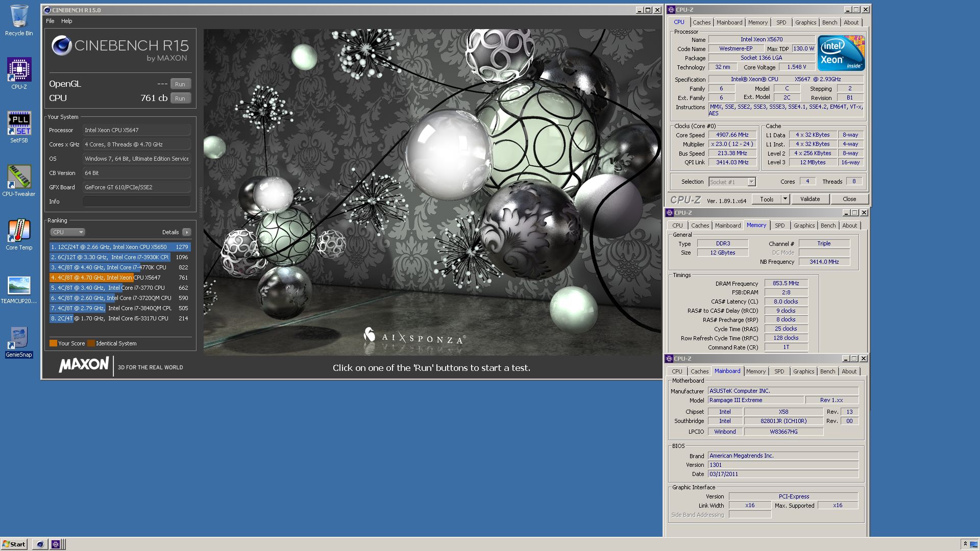Open TEAMCUP20 image file on desktop

pyautogui.click(x=19, y=290)
